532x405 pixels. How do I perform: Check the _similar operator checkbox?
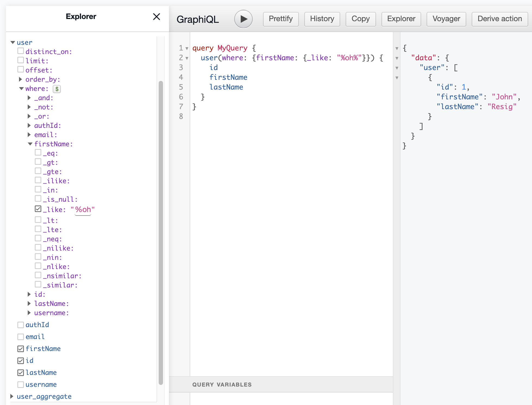(38, 284)
